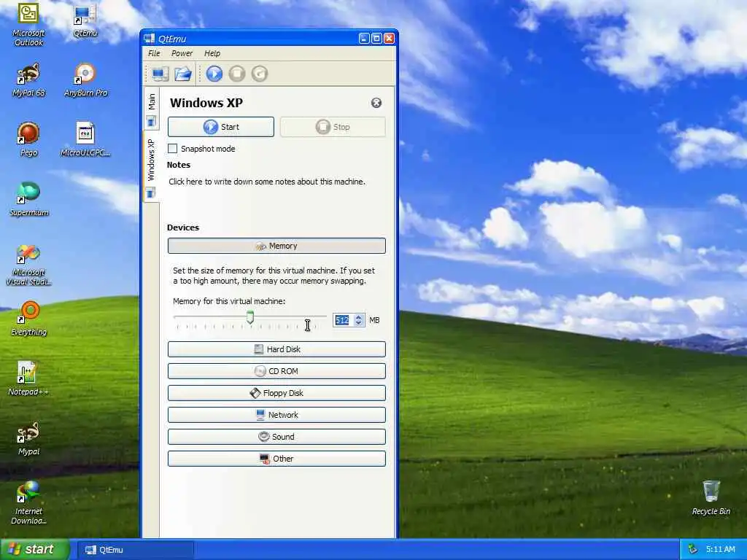This screenshot has height=560, width=747.
Task: Expand the Floppy Disk section
Action: coord(276,393)
